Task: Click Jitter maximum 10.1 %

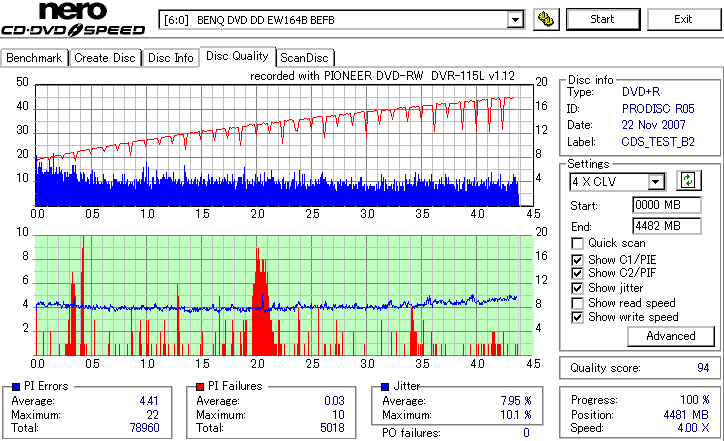Action: [x=516, y=415]
